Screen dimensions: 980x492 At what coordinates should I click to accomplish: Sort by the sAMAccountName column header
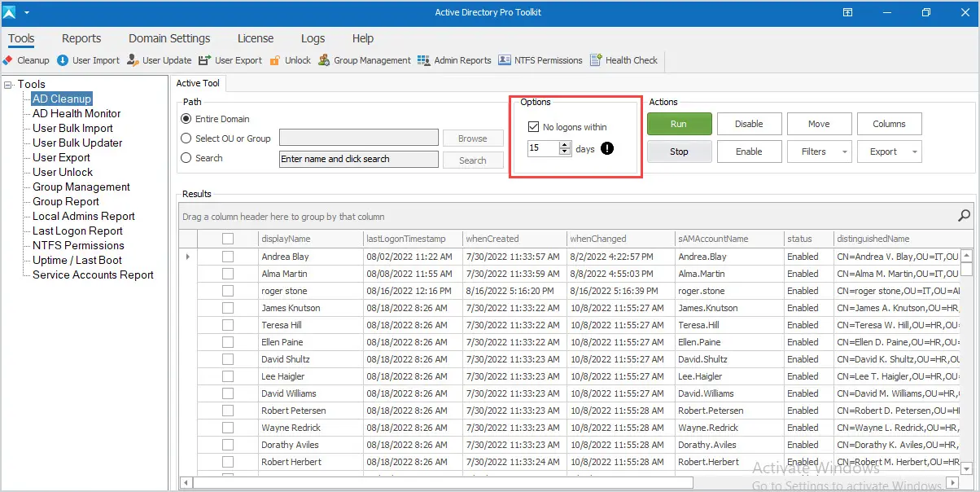point(728,239)
